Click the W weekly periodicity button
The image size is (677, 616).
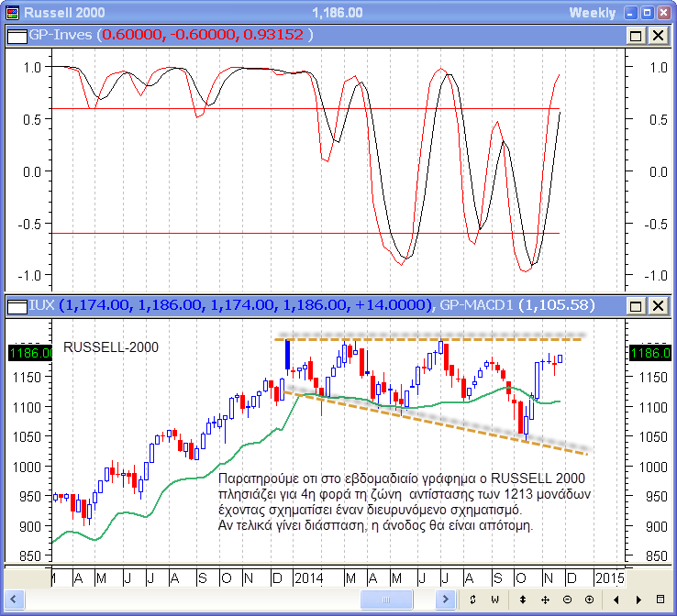[494, 599]
